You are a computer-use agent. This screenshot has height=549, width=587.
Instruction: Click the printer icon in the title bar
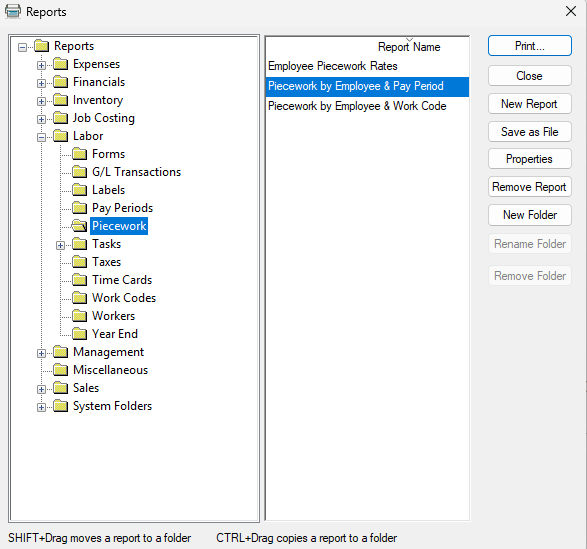click(13, 12)
